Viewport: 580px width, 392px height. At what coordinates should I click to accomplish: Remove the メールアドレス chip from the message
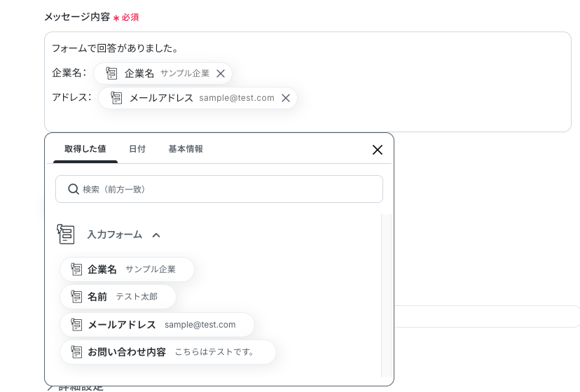[286, 98]
